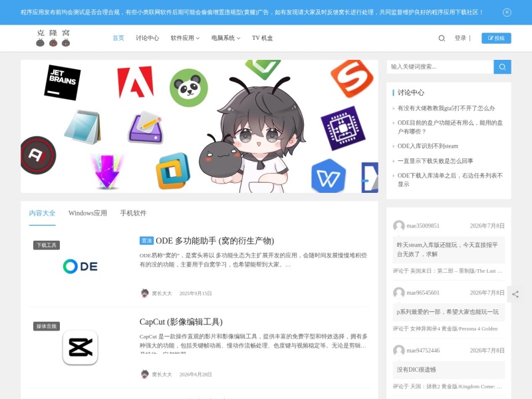Click the keyword search input field
The image size is (532, 399).
point(440,67)
